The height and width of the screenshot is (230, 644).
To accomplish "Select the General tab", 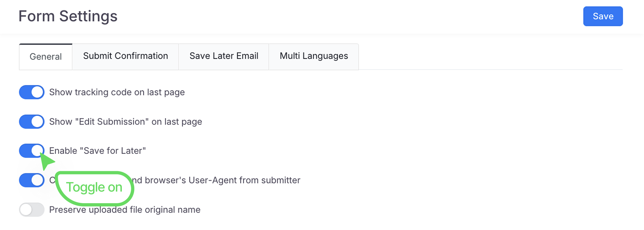I will pos(46,57).
